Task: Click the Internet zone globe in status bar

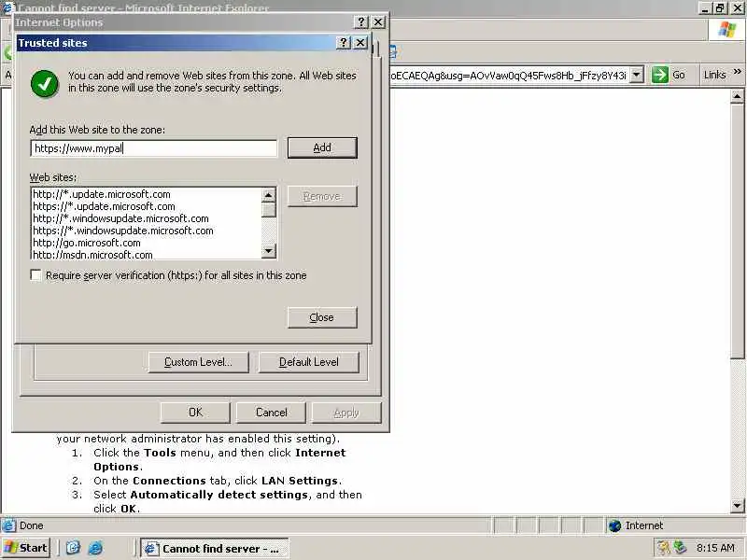Action: click(x=615, y=525)
